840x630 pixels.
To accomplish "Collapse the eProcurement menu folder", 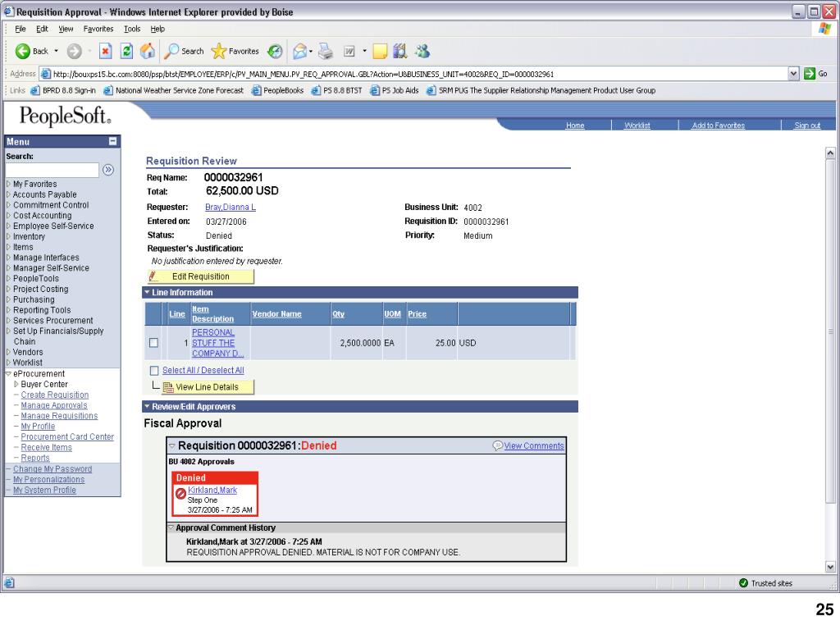I will click(8, 374).
